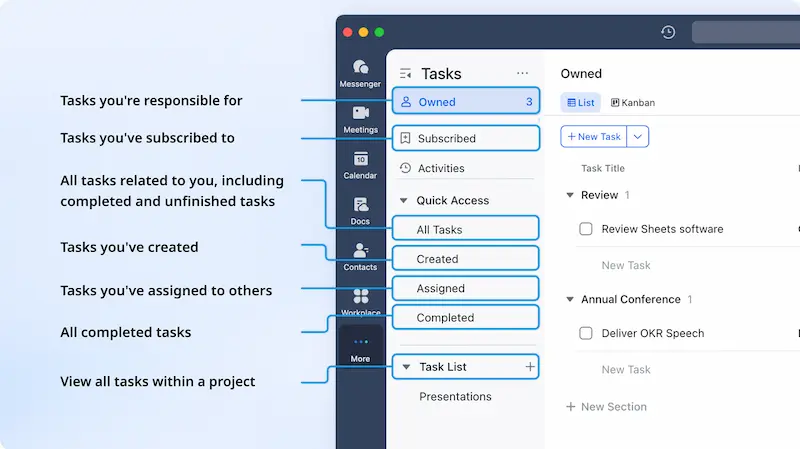Check the Deliver OKR Speech task
Viewport: 800px width, 449px height.
pos(586,333)
